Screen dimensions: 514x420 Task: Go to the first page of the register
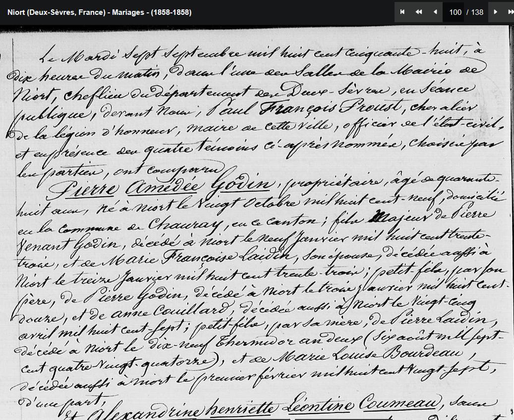[x=402, y=12]
